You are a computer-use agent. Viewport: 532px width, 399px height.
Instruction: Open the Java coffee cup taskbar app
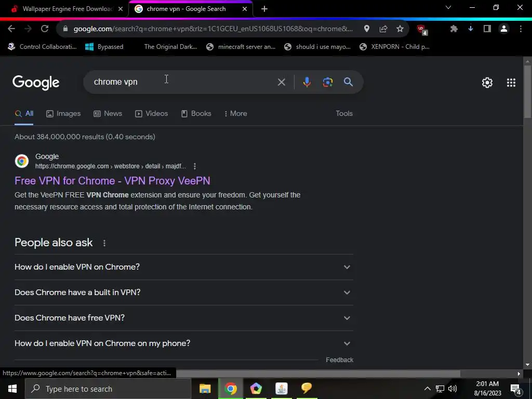(281, 389)
